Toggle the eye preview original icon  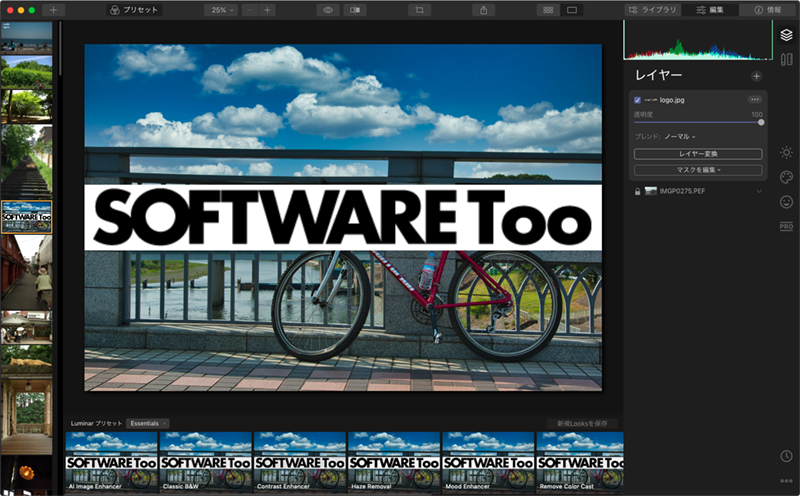click(x=328, y=10)
